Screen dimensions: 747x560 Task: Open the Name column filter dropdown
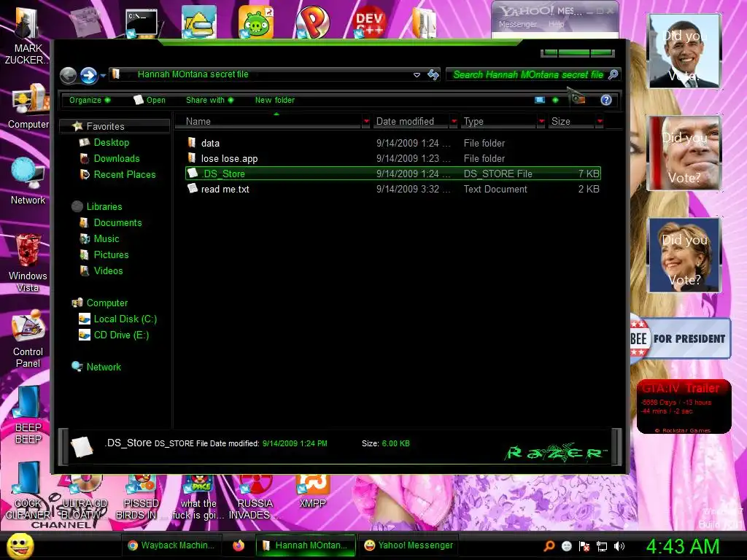tap(366, 122)
